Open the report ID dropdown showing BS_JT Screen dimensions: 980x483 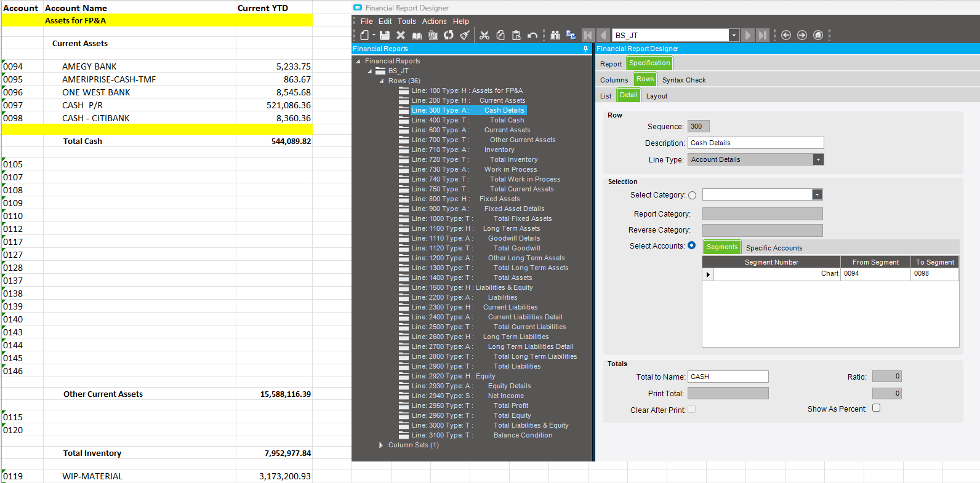pos(734,35)
